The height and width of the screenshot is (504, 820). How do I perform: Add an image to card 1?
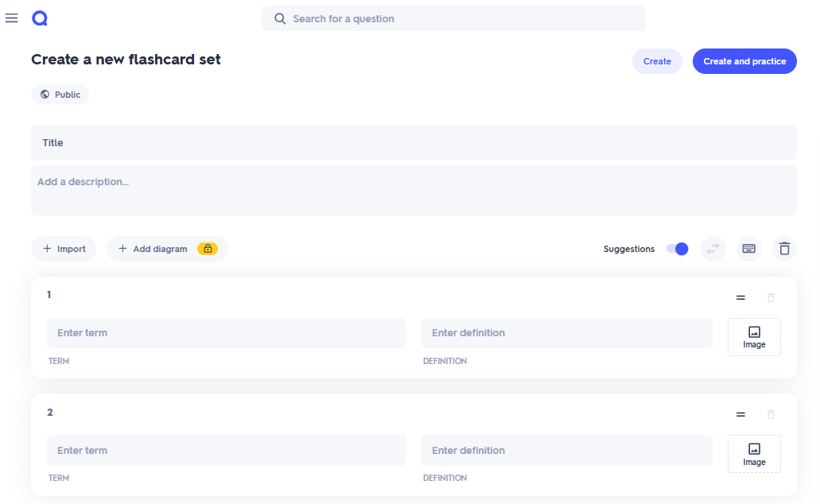coord(754,337)
